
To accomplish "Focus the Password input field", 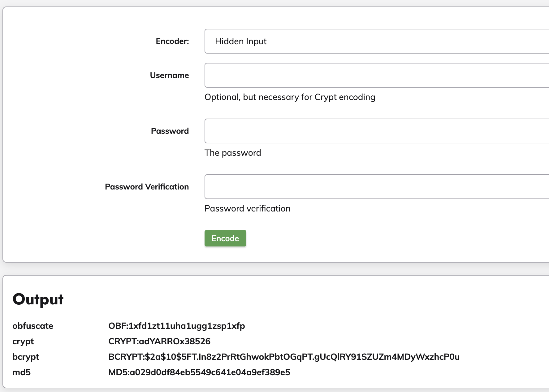I will click(376, 131).
